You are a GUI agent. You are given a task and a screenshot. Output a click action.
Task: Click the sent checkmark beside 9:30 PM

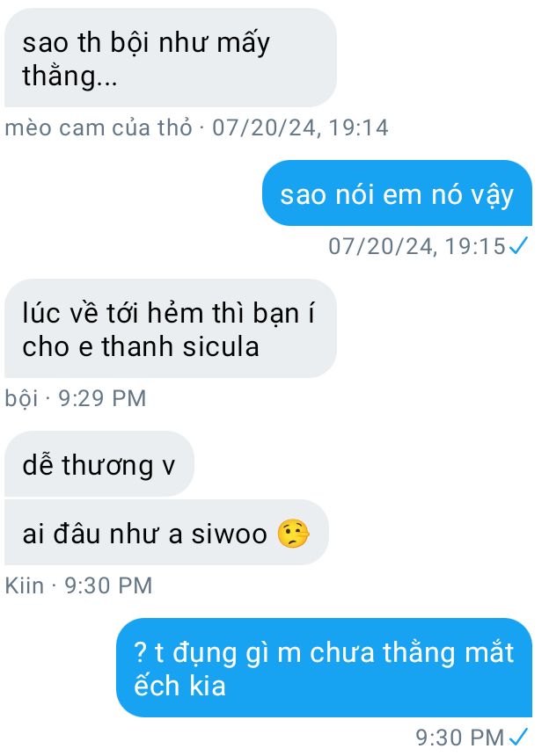click(518, 737)
